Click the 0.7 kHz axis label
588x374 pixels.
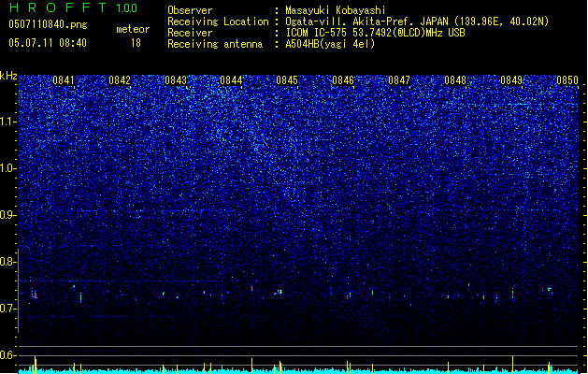click(8, 309)
